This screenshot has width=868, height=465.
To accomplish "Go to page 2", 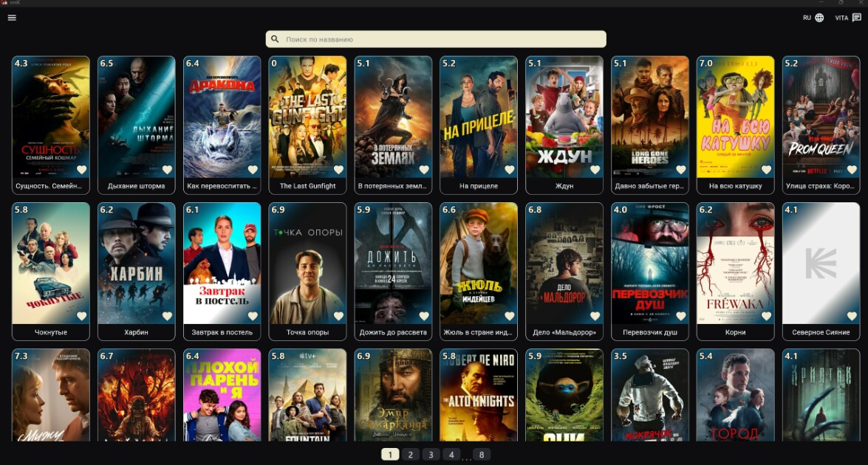I will click(410, 455).
